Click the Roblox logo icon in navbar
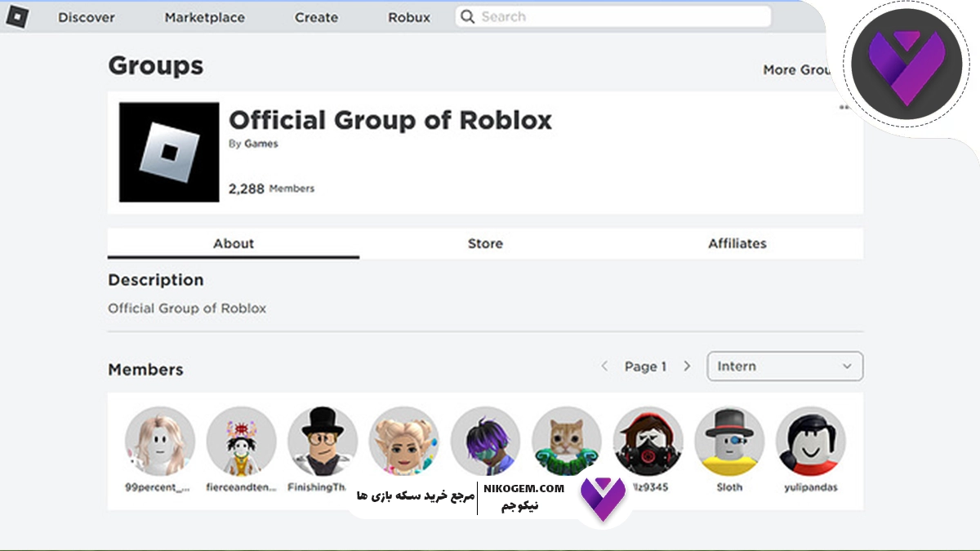The image size is (980, 551). pyautogui.click(x=17, y=17)
